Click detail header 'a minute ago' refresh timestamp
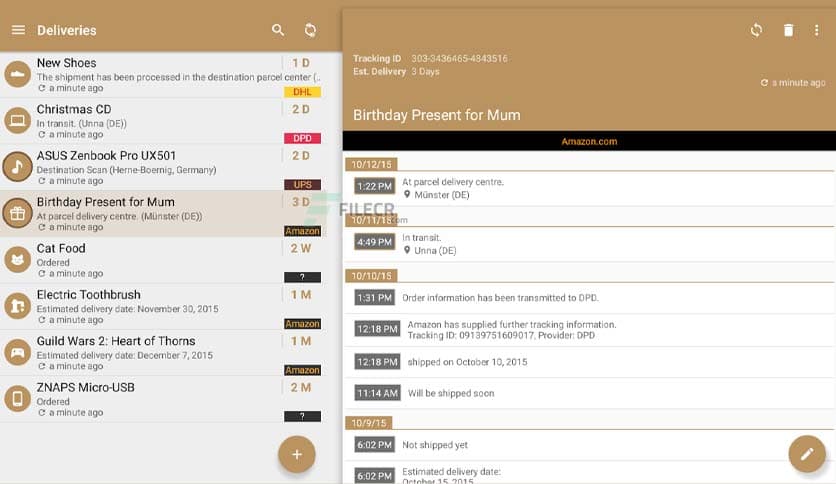The height and width of the screenshot is (484, 836). point(793,83)
